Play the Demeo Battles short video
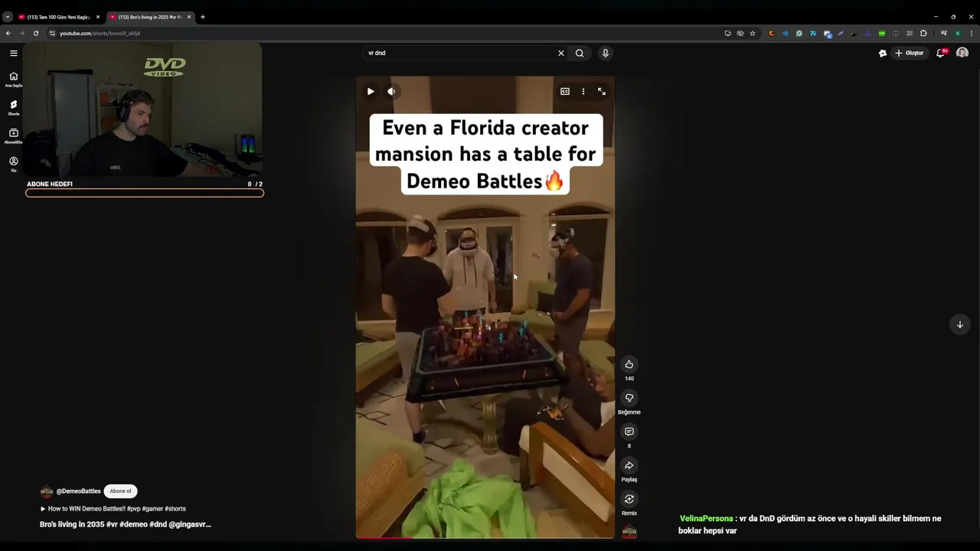The width and height of the screenshot is (980, 551). click(371, 92)
